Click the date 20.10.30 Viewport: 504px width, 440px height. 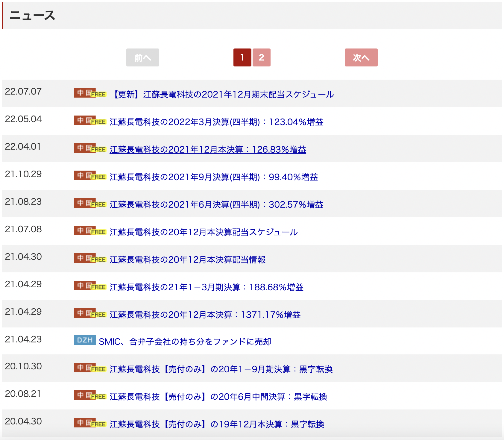click(x=23, y=366)
